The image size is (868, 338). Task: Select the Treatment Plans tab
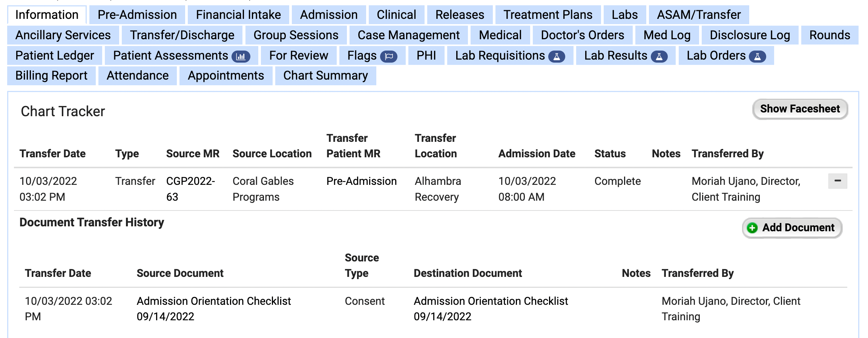pos(548,14)
